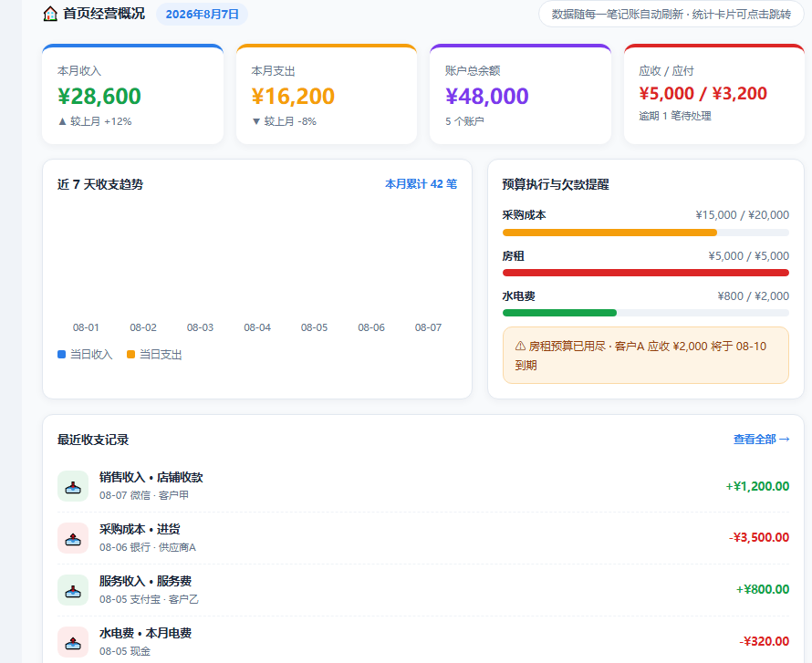Click the 逾期 1 笔待处理 note
Viewport: 812px width, 663px height.
click(675, 116)
